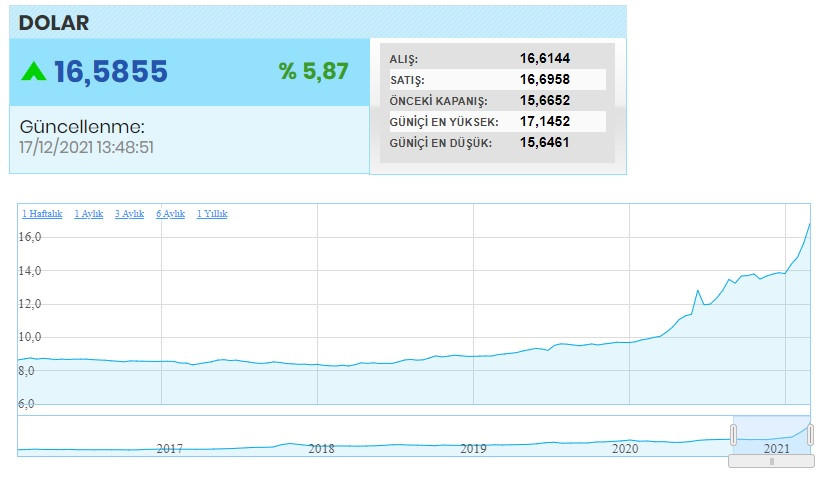Screen dimensions: 827x480
Task: Select the 1 Haftalık chart range
Action: point(42,214)
